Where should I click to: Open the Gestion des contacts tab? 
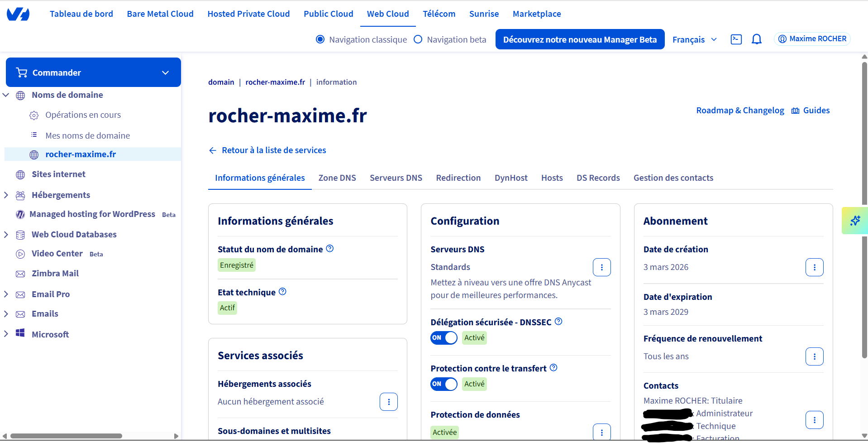[673, 178]
